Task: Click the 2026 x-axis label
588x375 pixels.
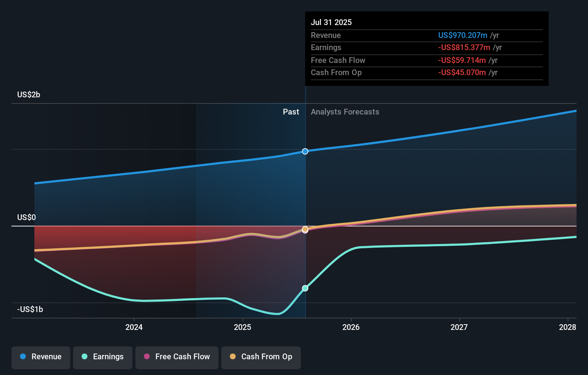Action: coord(351,327)
